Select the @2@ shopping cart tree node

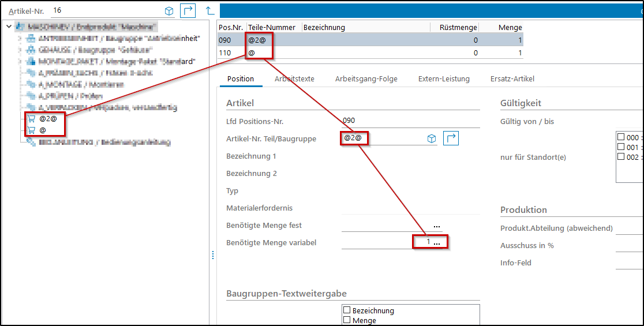tap(47, 118)
